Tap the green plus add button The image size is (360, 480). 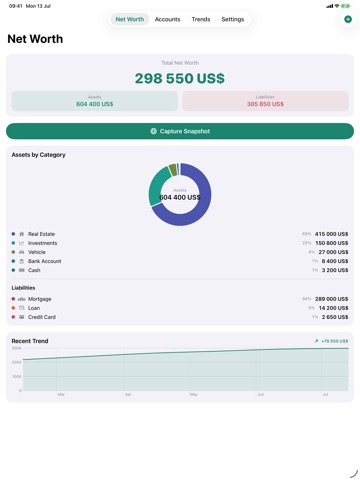click(348, 19)
